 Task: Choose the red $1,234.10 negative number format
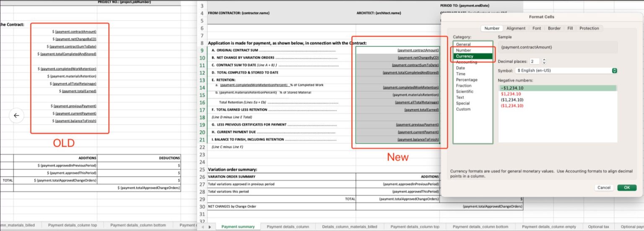coord(557,94)
